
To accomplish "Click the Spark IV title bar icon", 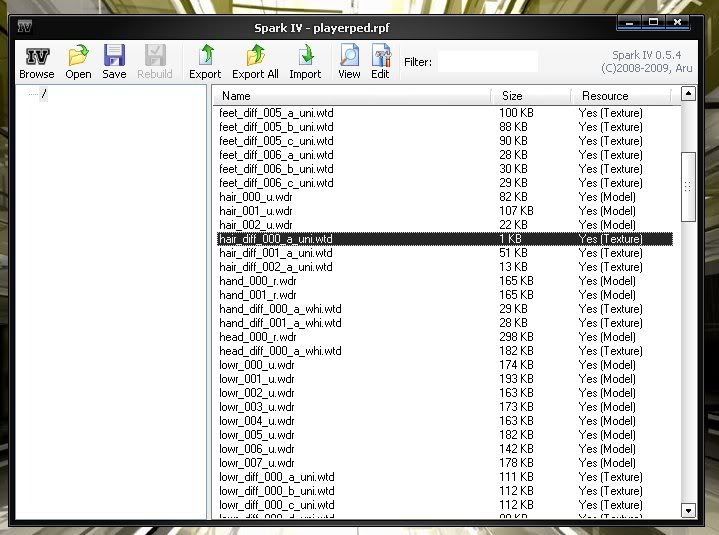I will 25,27.
